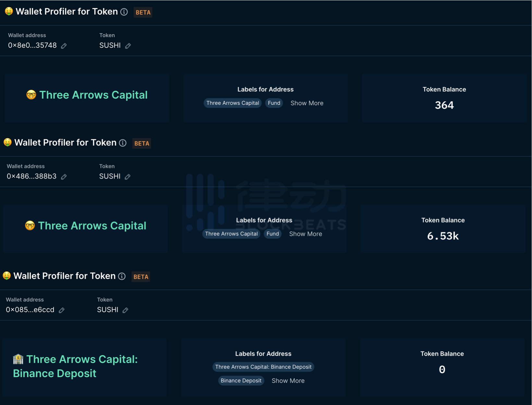532x405 pixels.
Task: Open second Three Arrows Capital entity link
Action: coord(92,226)
